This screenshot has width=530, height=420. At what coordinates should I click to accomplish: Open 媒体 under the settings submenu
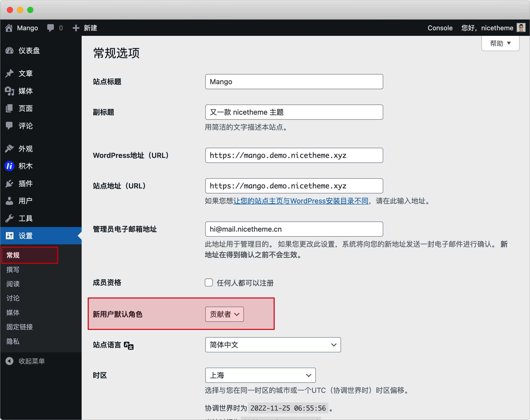coord(13,312)
